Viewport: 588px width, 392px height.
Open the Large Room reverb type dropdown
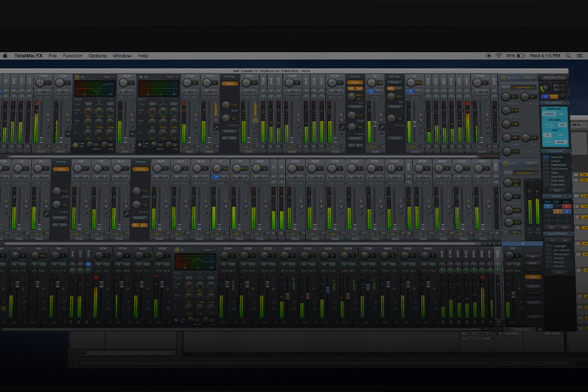[x=524, y=87]
